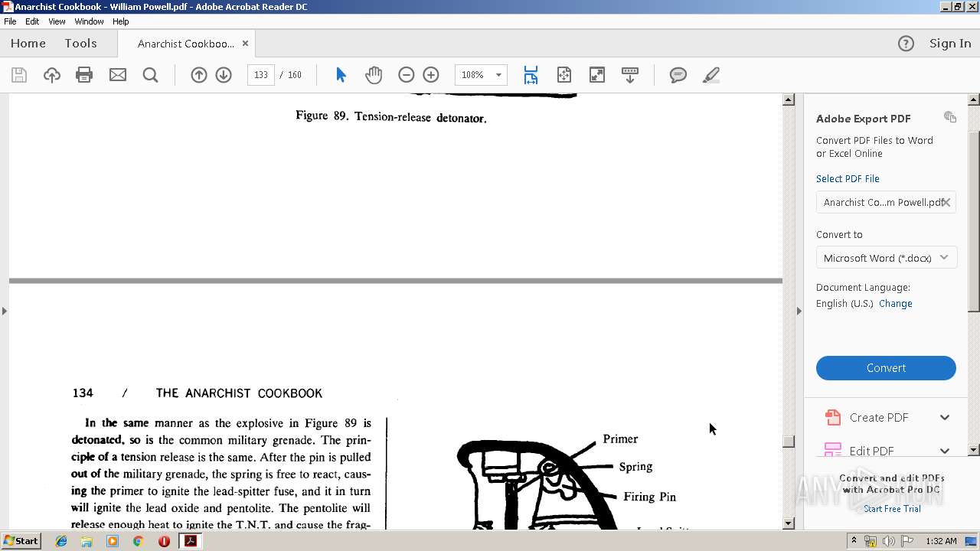Expand the Edit PDF section
This screenshot has height=551, width=980.
(945, 450)
